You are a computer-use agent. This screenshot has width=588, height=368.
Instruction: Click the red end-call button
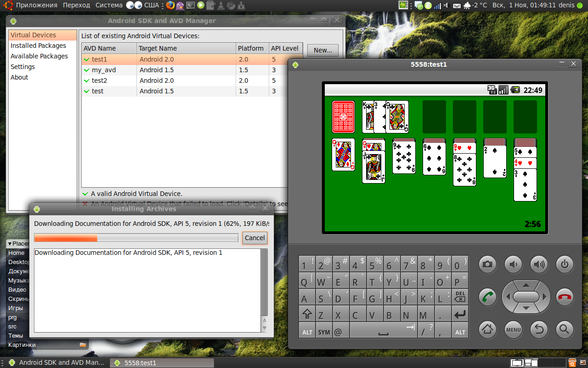pos(565,297)
